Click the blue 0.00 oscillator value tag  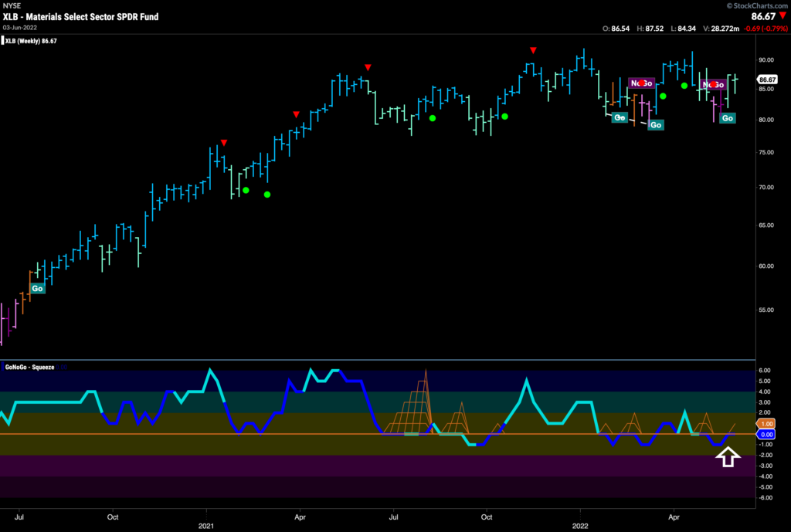click(767, 434)
